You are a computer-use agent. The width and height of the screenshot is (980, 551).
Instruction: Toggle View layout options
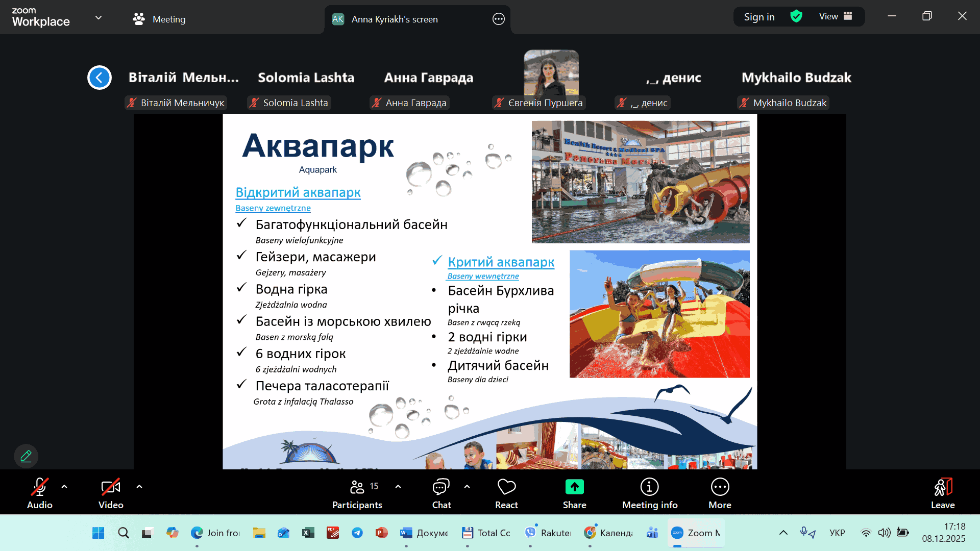pyautogui.click(x=836, y=16)
